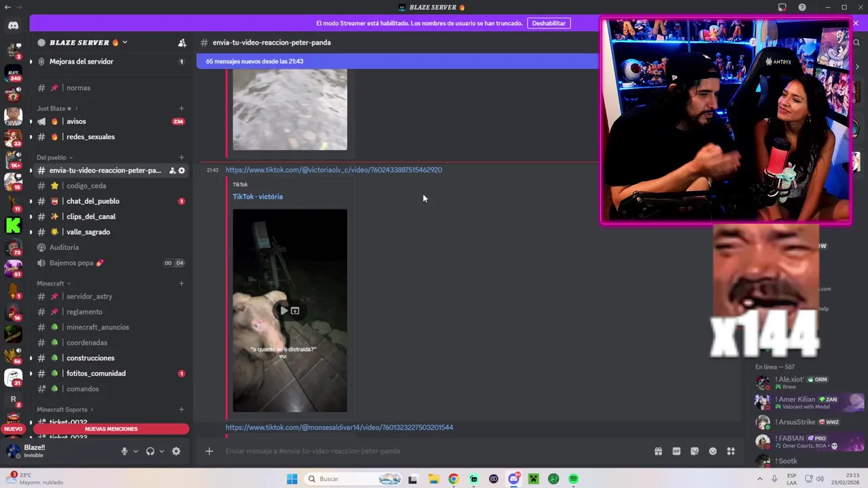Open the chat_del_pueblo channel
This screenshot has height=488, width=868.
(x=111, y=201)
